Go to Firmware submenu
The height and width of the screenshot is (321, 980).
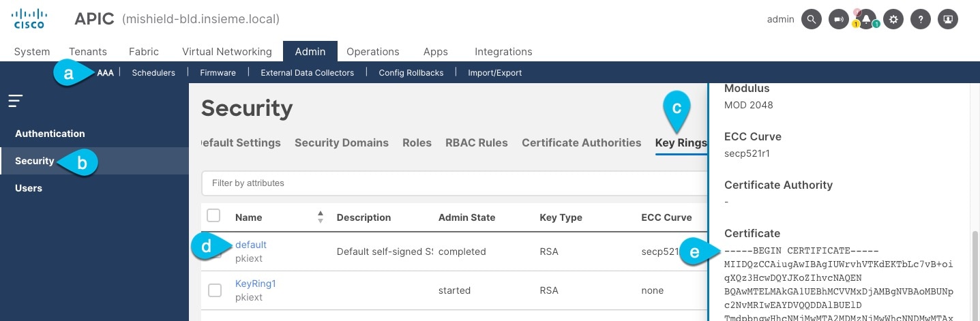tap(218, 72)
